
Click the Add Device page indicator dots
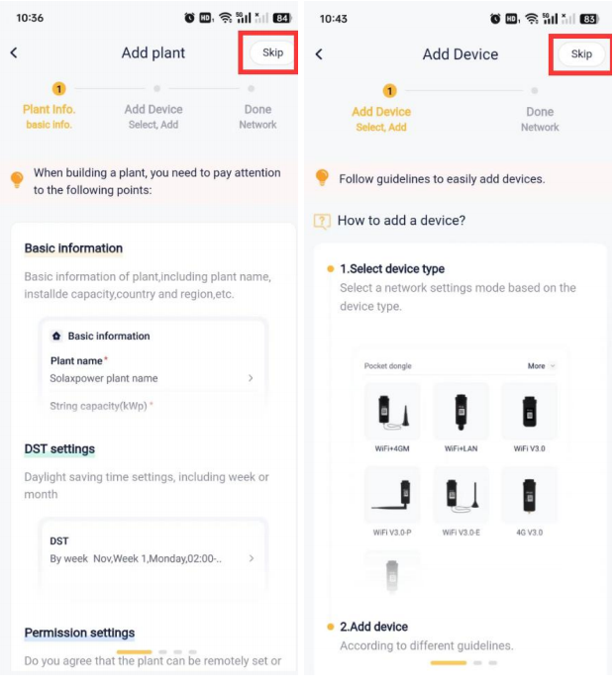pos(463,662)
